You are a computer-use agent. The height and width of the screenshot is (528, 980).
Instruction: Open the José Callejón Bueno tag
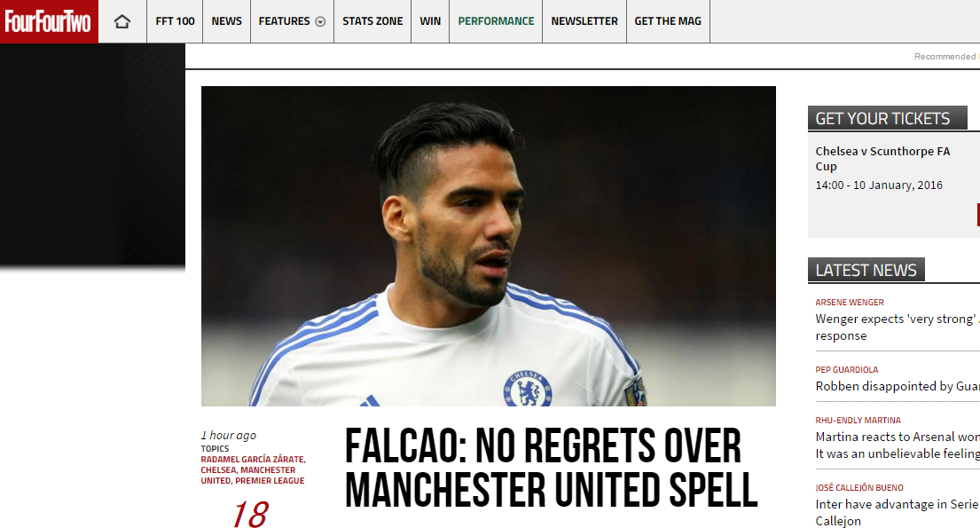click(x=858, y=487)
